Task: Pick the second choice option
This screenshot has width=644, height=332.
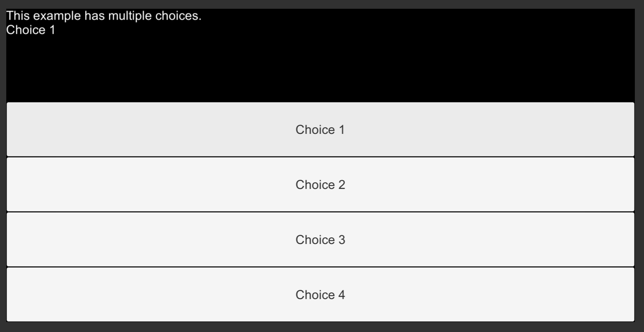Action: click(x=320, y=185)
